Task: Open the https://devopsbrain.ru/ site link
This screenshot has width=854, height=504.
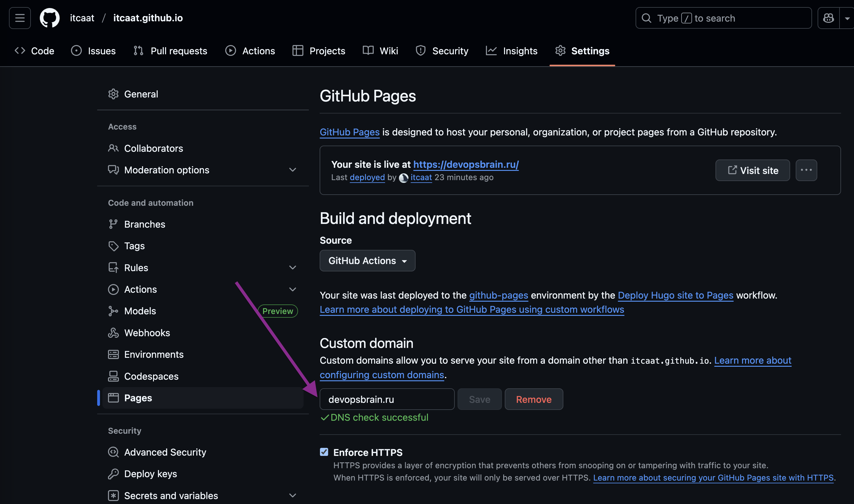Action: 466,164
